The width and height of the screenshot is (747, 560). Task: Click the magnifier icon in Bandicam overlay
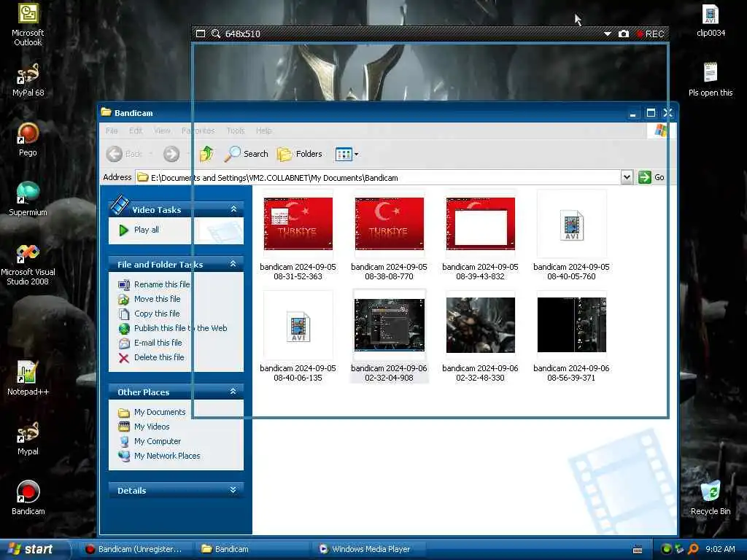216,34
